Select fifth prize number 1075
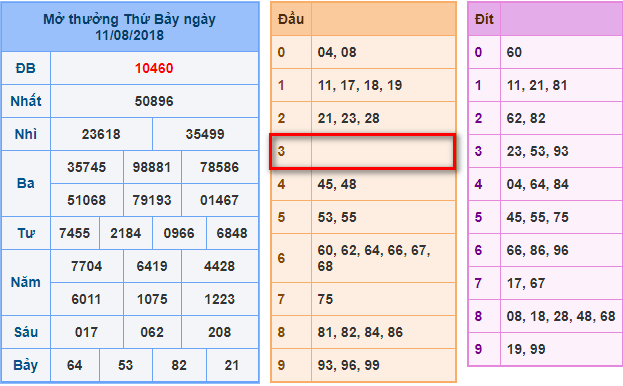Viewport: 623px width, 386px height. click(x=152, y=299)
